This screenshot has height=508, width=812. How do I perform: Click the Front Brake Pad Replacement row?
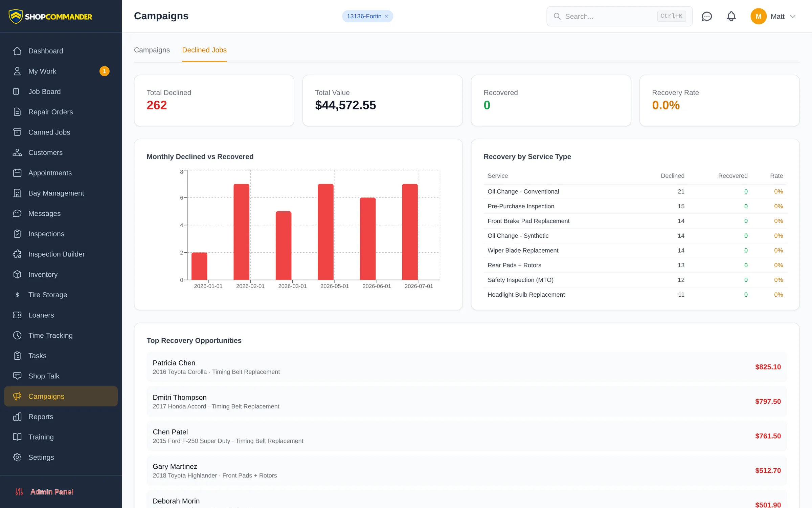635,221
